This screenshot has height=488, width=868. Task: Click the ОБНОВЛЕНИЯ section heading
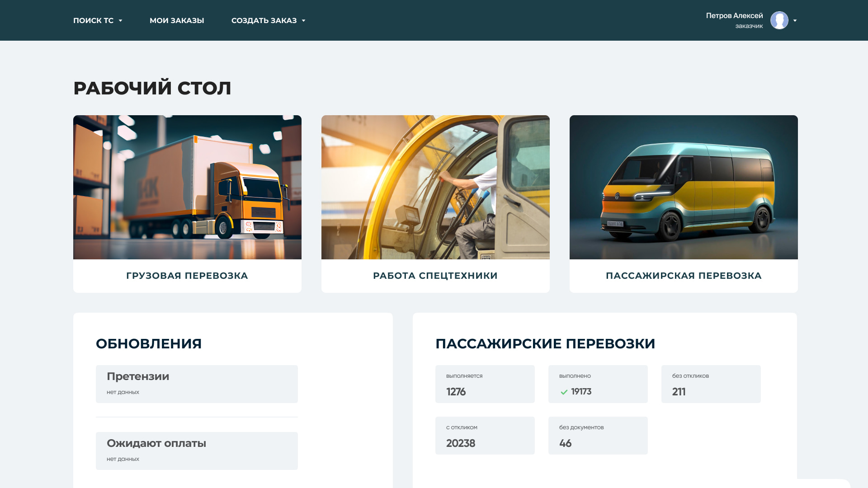[x=149, y=344]
